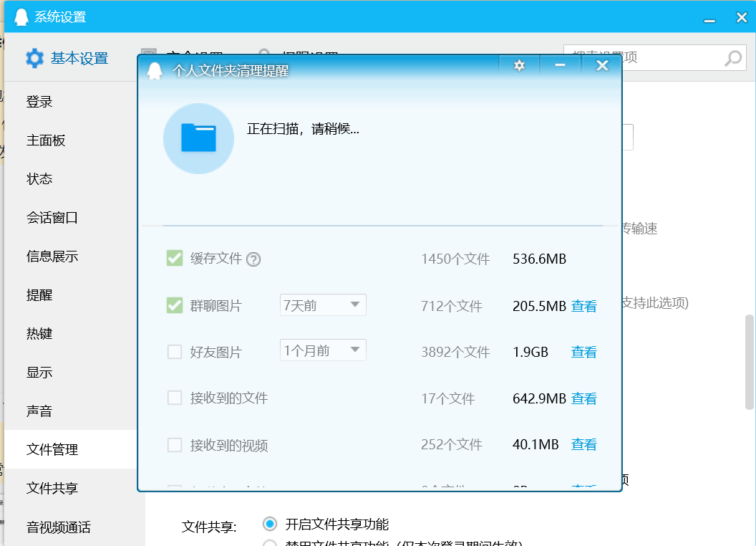Click the 17个文件 count text
The width and height of the screenshot is (756, 546).
(x=448, y=398)
